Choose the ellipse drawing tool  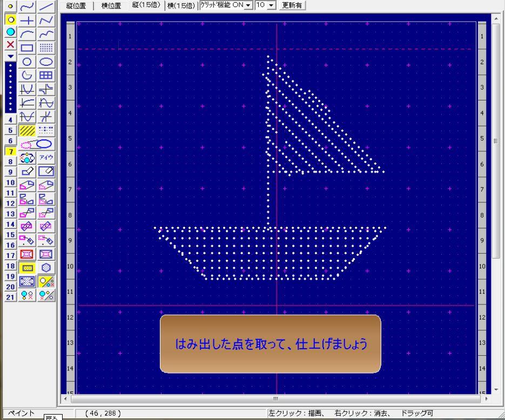(46, 62)
